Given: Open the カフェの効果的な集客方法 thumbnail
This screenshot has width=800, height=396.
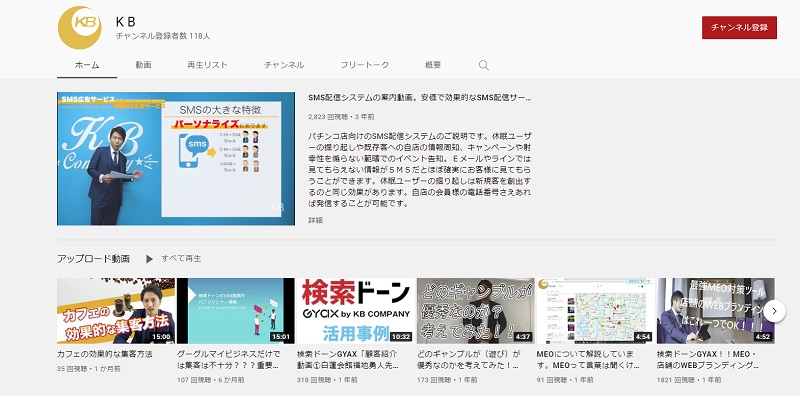Looking at the screenshot, I should [x=116, y=311].
